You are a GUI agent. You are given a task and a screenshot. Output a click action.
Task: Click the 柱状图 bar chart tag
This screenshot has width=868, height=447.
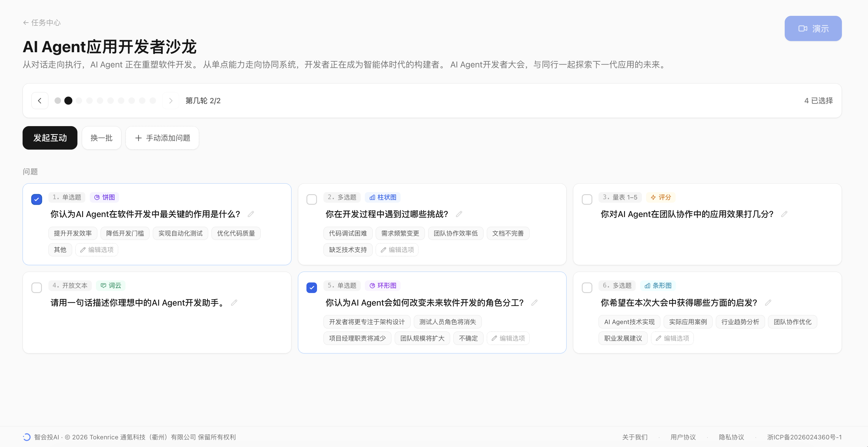tap(383, 197)
